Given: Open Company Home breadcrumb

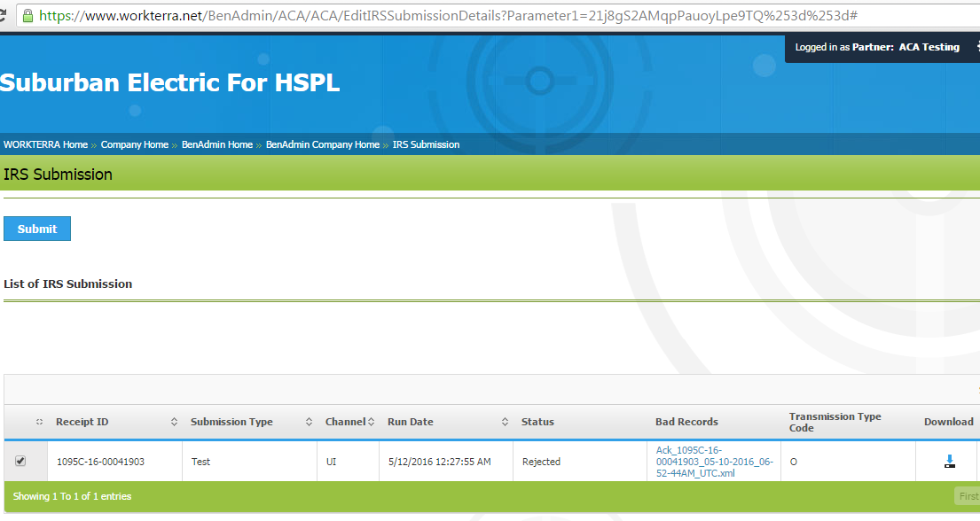Looking at the screenshot, I should 134,144.
